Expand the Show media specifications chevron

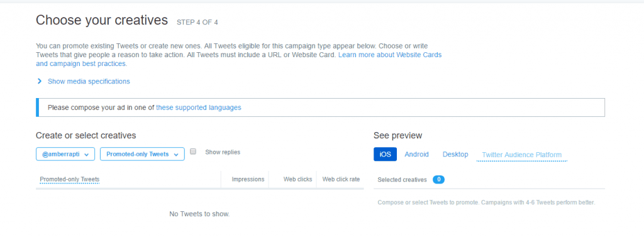point(40,81)
